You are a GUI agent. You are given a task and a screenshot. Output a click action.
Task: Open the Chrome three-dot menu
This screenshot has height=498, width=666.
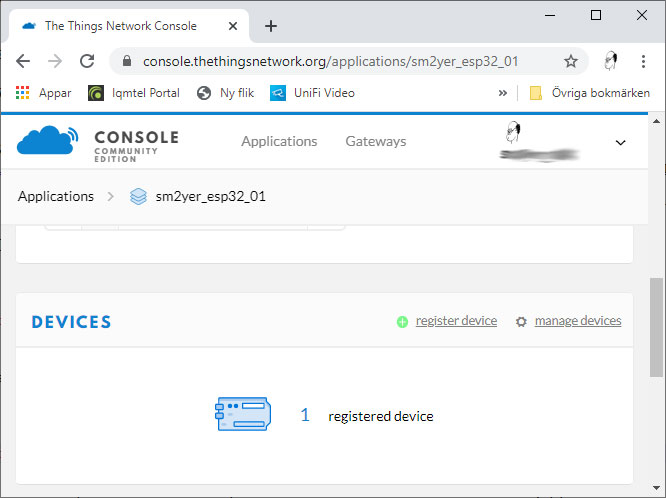click(643, 61)
